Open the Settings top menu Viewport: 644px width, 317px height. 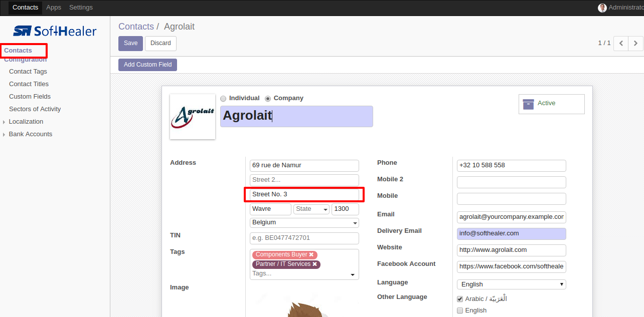click(81, 8)
